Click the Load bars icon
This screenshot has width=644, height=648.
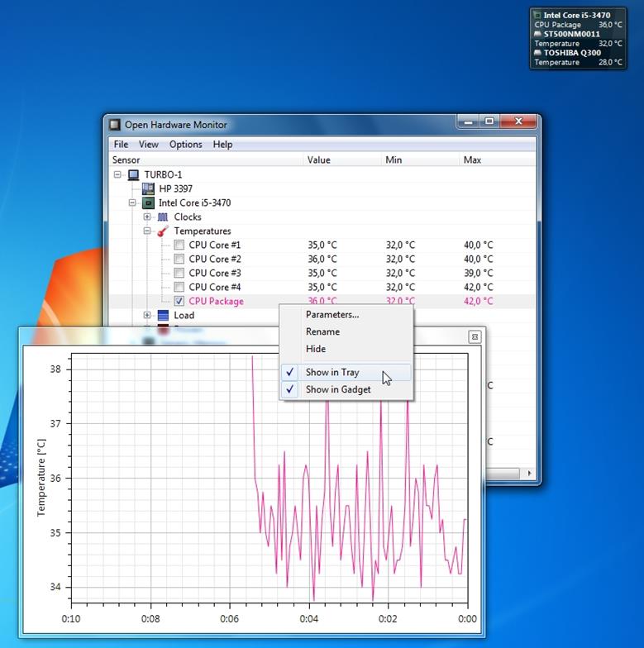[x=164, y=316]
